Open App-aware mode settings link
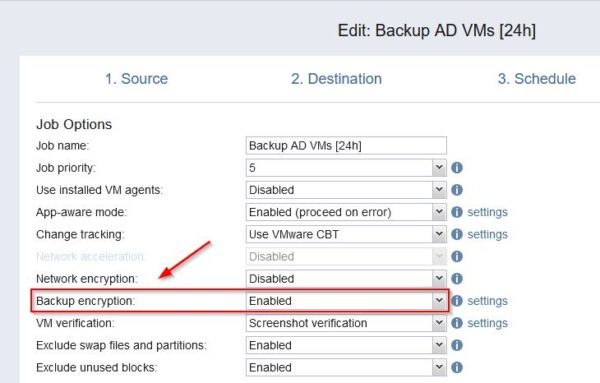The height and width of the screenshot is (383, 600). tap(488, 212)
